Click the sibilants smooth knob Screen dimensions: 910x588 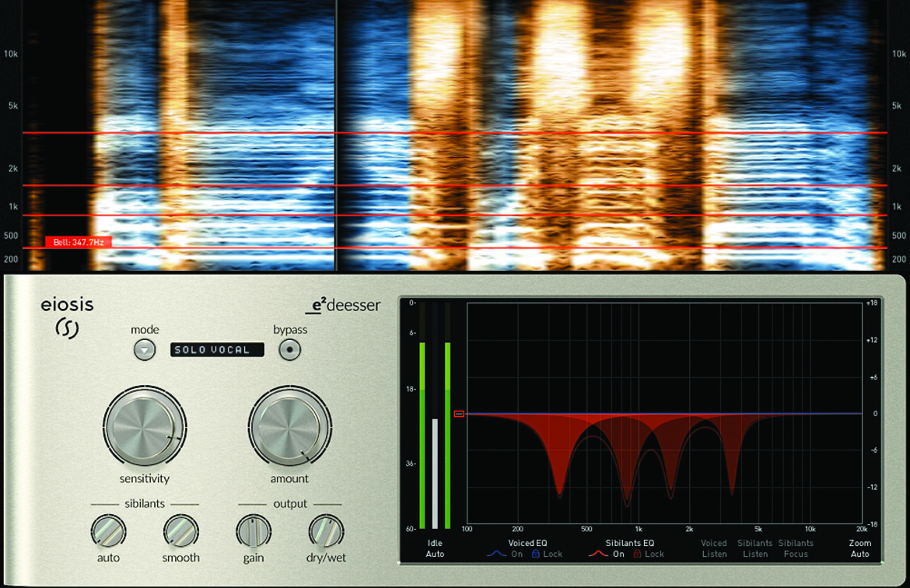click(x=181, y=530)
